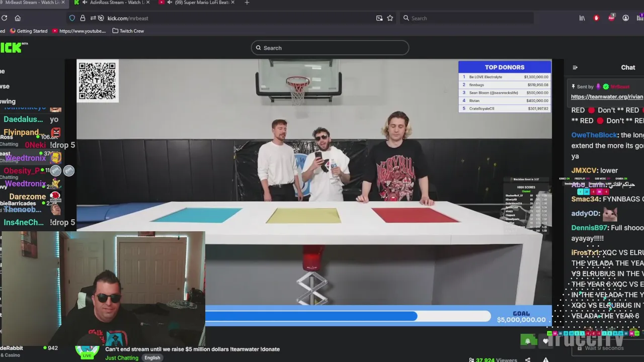Expand the Twitch Crew bookmarks folder
This screenshot has height=362, width=644.
click(128, 31)
